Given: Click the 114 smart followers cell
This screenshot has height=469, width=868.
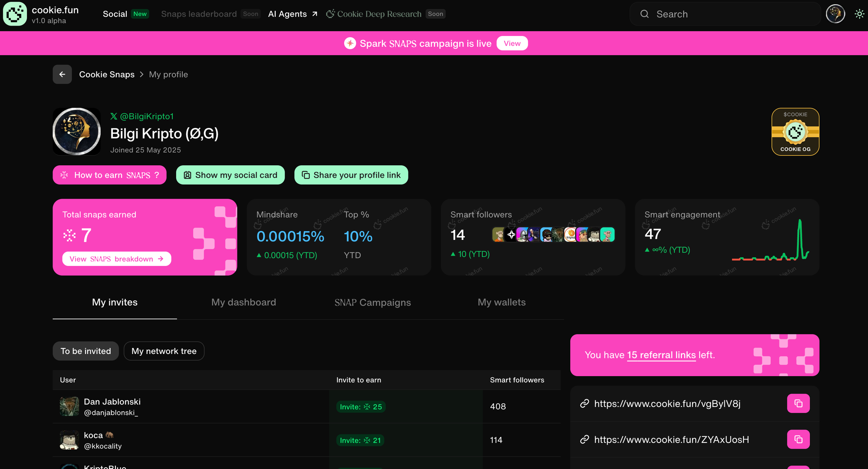Looking at the screenshot, I should tap(496, 440).
